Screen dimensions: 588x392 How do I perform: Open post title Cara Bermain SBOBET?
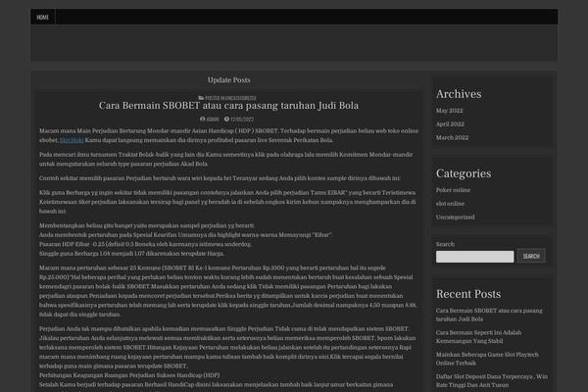(228, 106)
